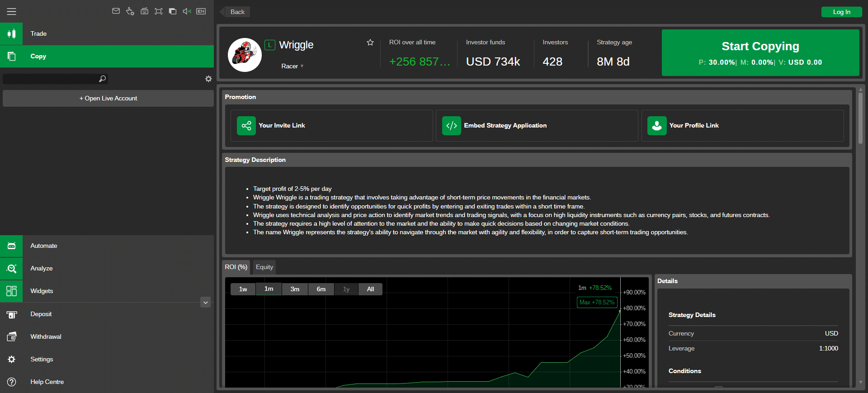Click the magnifier search icon
Screen dimensions: 868x393
[103, 79]
